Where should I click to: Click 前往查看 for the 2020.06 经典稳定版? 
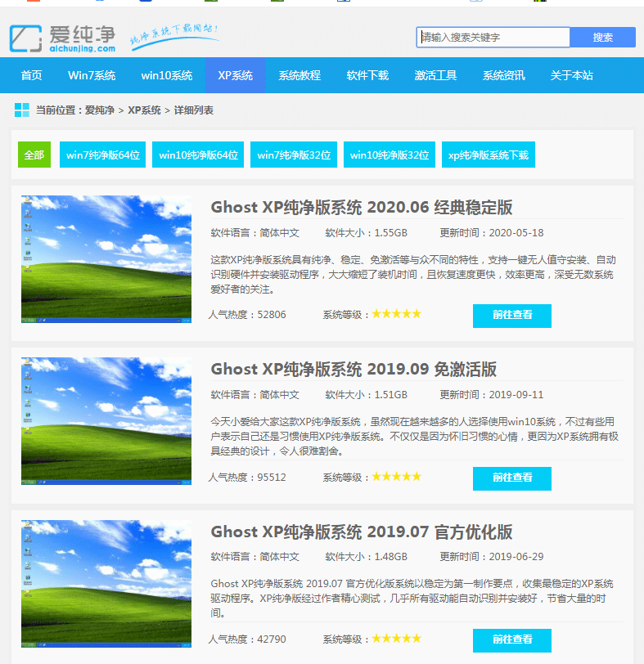(x=512, y=316)
